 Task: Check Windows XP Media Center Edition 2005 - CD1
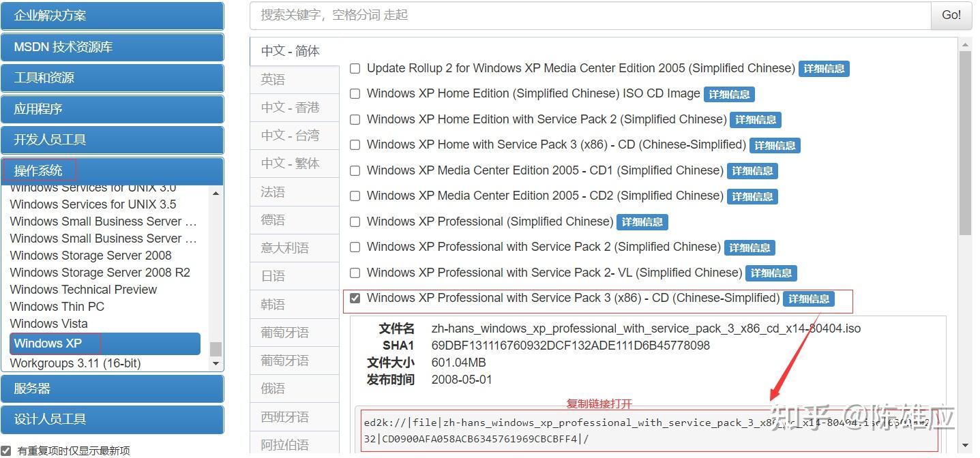[355, 170]
